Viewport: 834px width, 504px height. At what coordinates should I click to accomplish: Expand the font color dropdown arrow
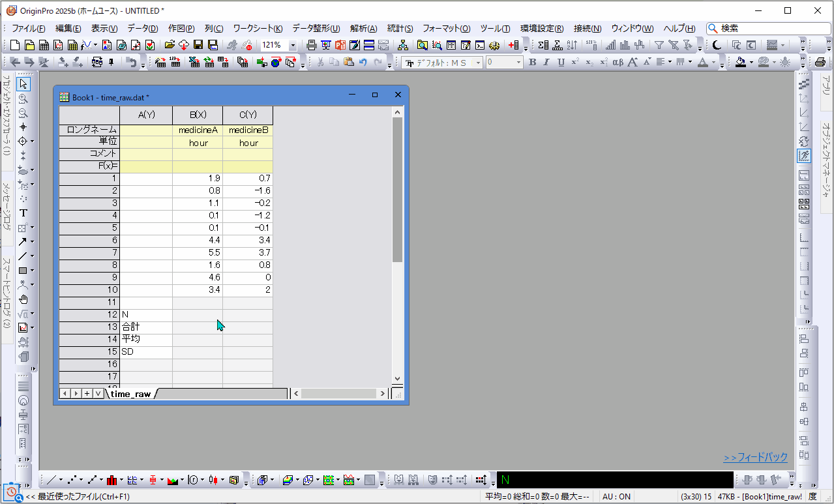pos(713,63)
